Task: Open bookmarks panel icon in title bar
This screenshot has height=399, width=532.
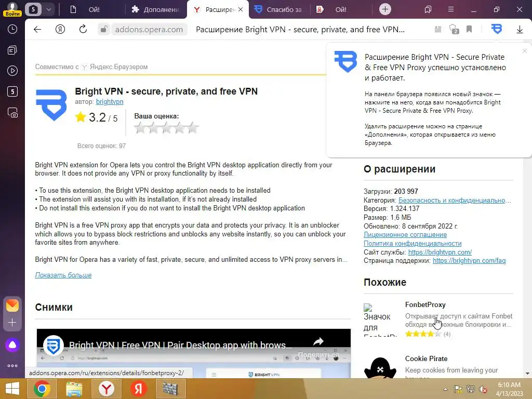Action: tap(428, 9)
